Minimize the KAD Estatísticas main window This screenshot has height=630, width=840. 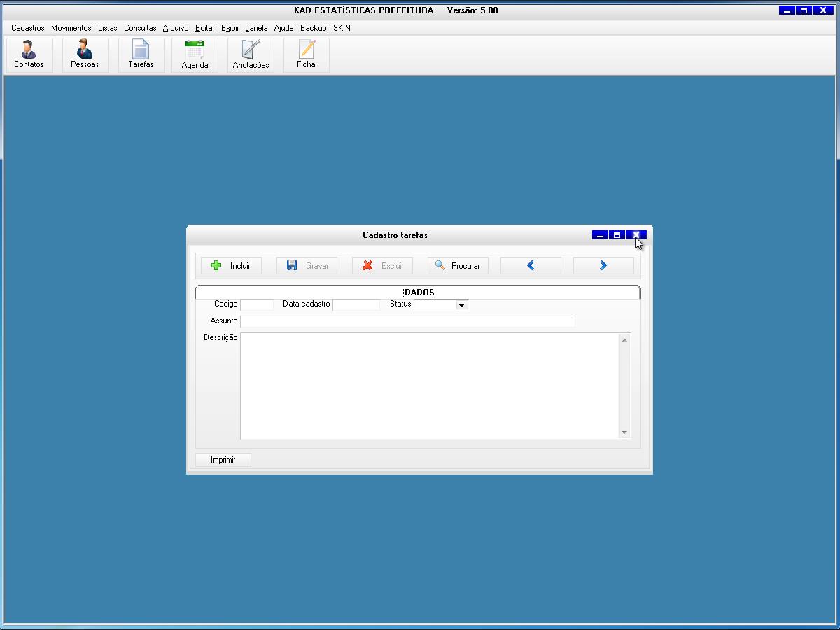(x=787, y=10)
